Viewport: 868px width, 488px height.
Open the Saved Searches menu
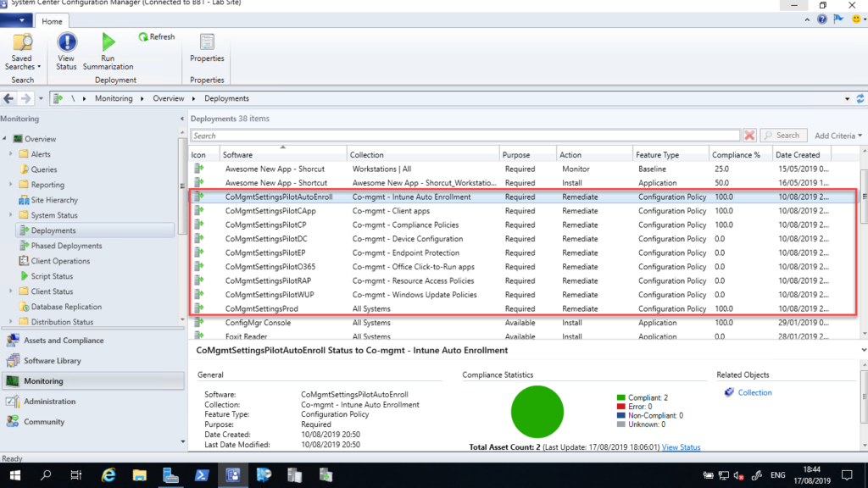[x=22, y=52]
